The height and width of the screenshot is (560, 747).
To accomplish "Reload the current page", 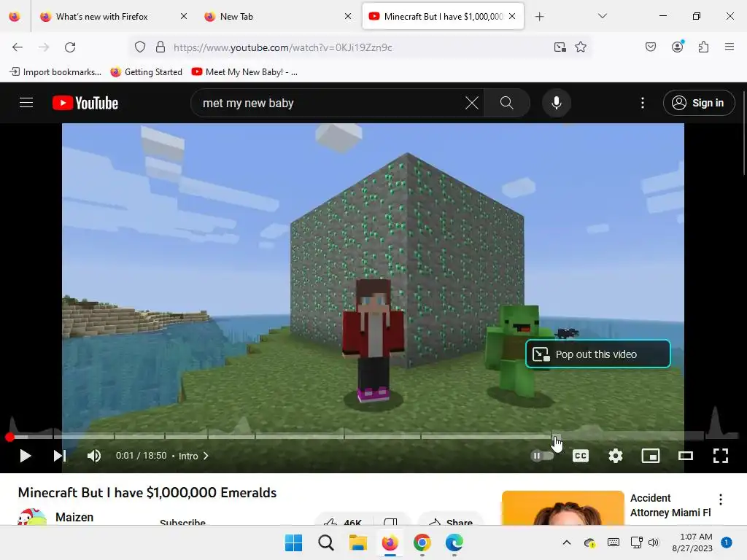I will [70, 47].
